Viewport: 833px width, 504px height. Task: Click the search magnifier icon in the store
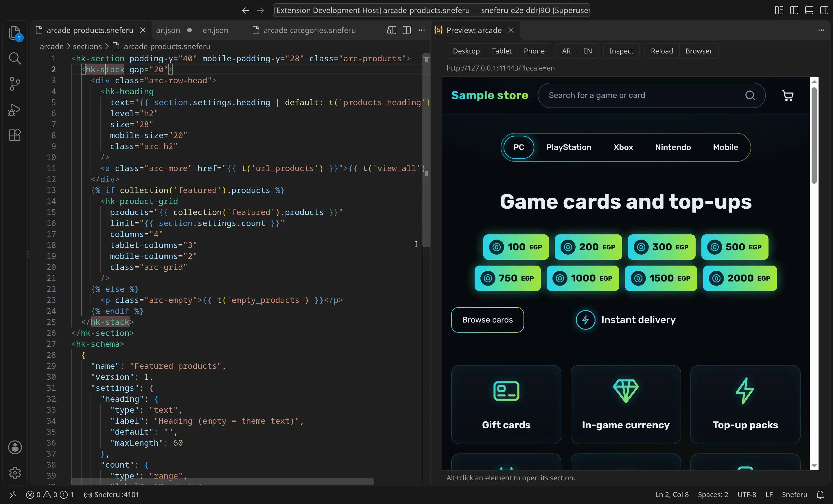point(750,96)
